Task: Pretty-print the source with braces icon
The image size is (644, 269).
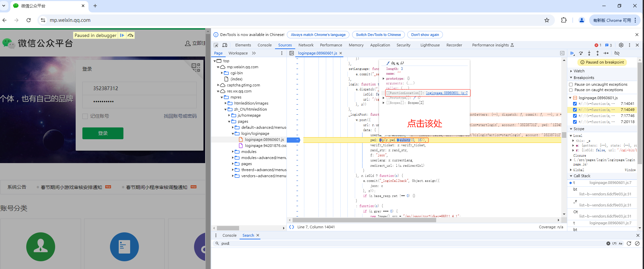Action: [292, 227]
